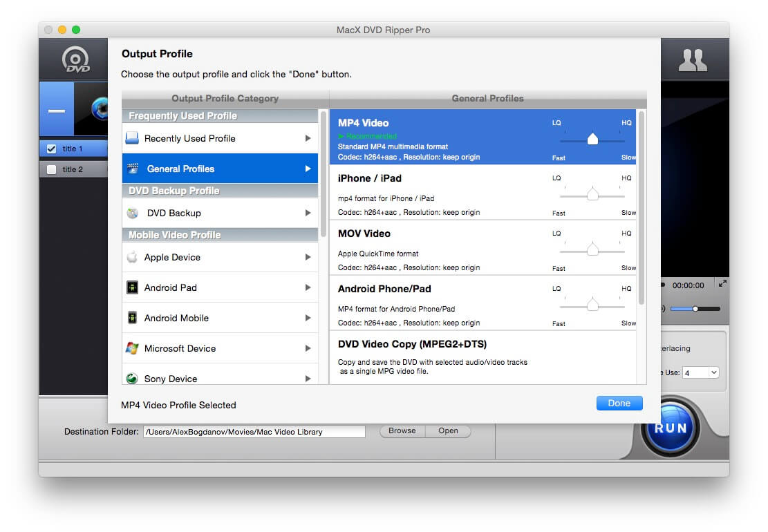Expand the DVD Backup arrow
Screen dimensions: 768x532
coord(308,212)
